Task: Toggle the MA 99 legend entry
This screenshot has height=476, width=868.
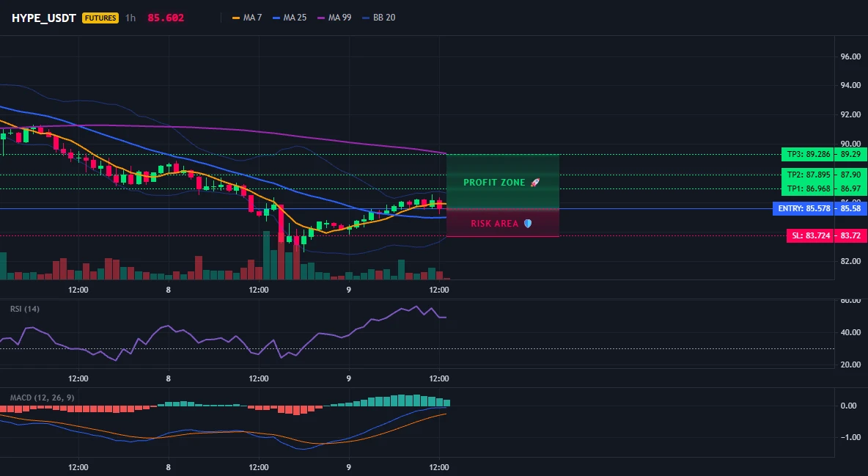Action: pos(334,18)
